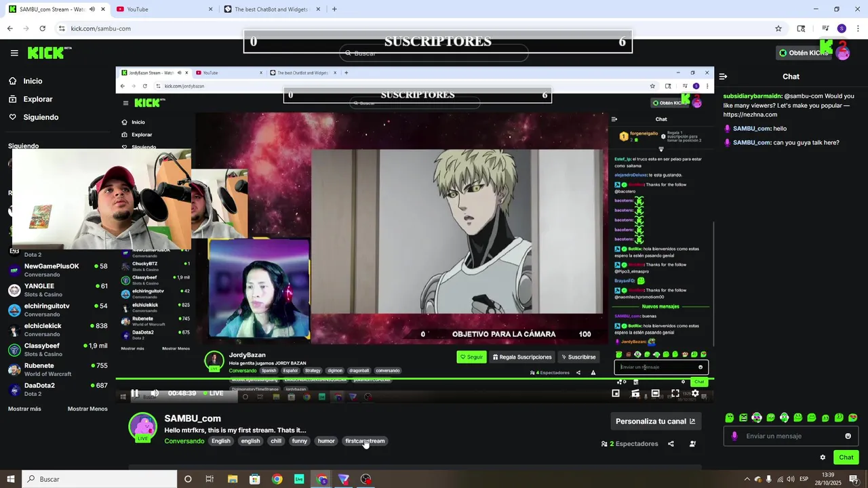Screen dimensions: 868x488
Task: Open Rubenete channel in sidebar
Action: tap(58, 369)
